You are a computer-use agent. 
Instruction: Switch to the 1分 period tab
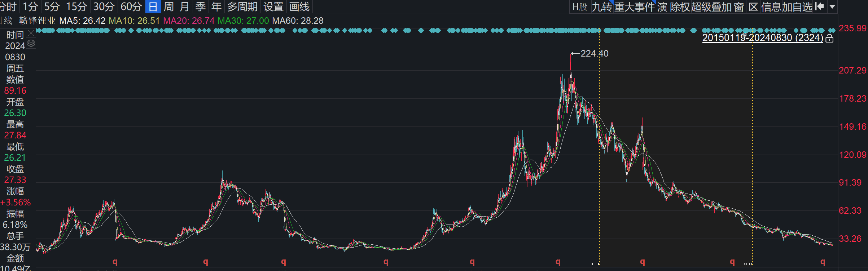pyautogui.click(x=30, y=6)
